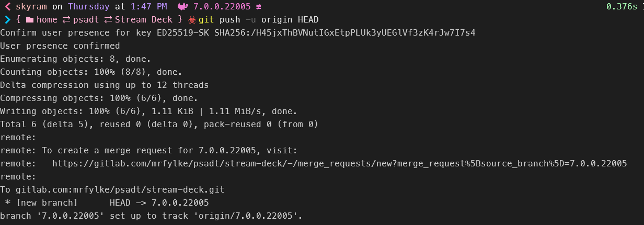Image resolution: width=644 pixels, height=225 pixels.
Task: Click the Thursday text in the prompt
Action: (x=88, y=7)
